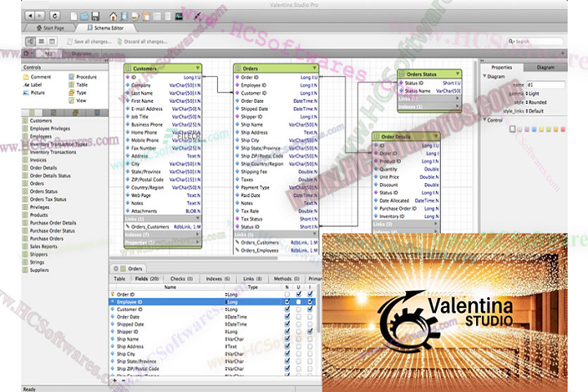Viewport: 588px width, 392px height.
Task: Select the Picture control
Action: (x=34, y=92)
